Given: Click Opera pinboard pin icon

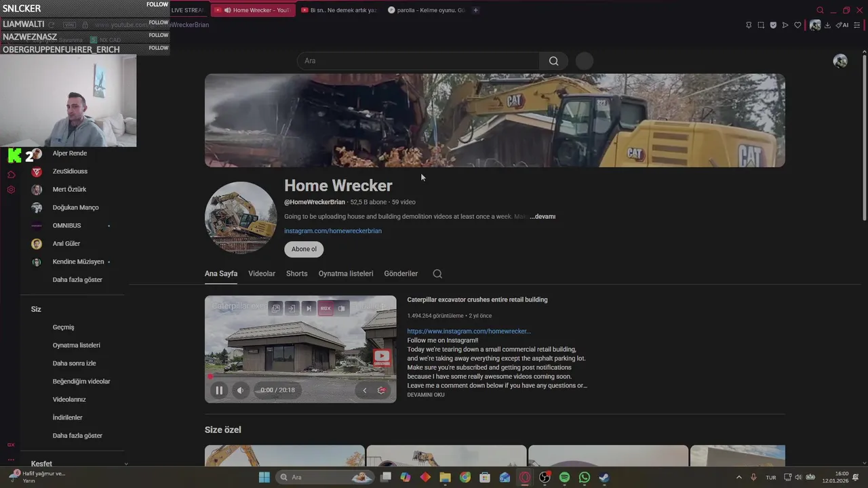Looking at the screenshot, I should pos(749,25).
